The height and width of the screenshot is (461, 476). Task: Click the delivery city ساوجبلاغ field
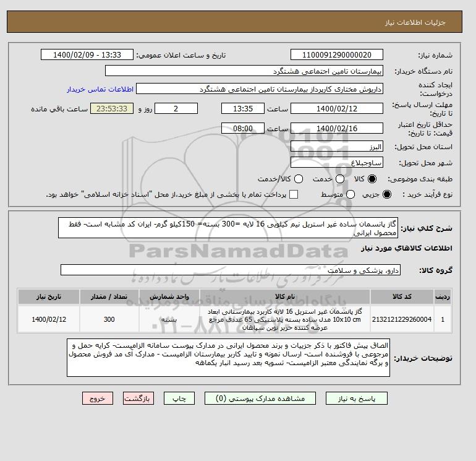[x=337, y=163]
